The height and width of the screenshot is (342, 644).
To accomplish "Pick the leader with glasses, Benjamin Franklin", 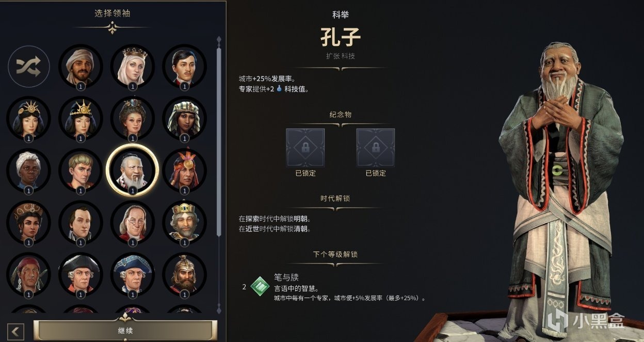I will pyautogui.click(x=132, y=222).
